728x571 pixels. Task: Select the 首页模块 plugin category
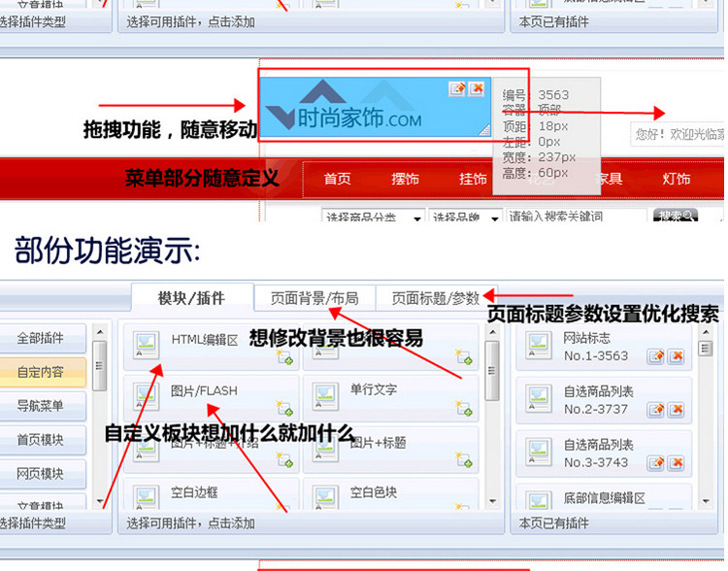[x=41, y=440]
